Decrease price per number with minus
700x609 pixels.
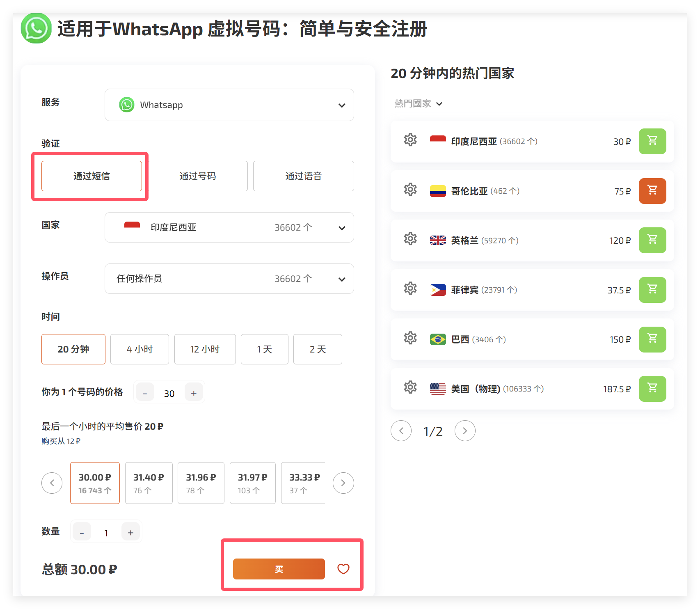click(x=145, y=393)
